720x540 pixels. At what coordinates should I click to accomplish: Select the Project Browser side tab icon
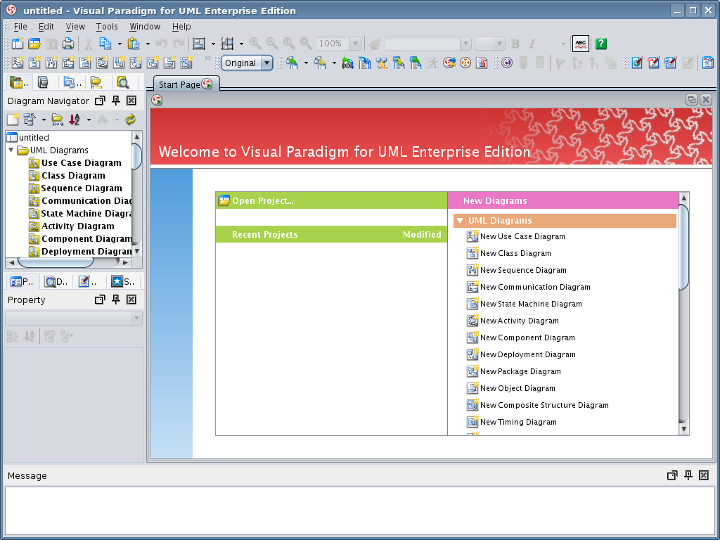(18, 82)
